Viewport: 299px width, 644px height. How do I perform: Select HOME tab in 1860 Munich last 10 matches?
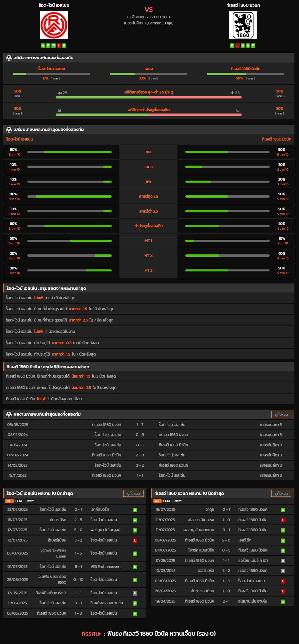(x=167, y=501)
